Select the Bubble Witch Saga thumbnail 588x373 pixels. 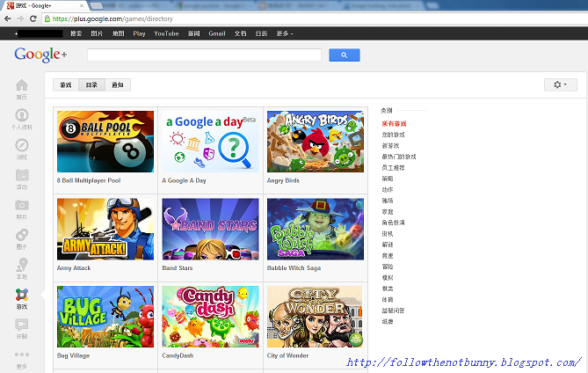[315, 229]
